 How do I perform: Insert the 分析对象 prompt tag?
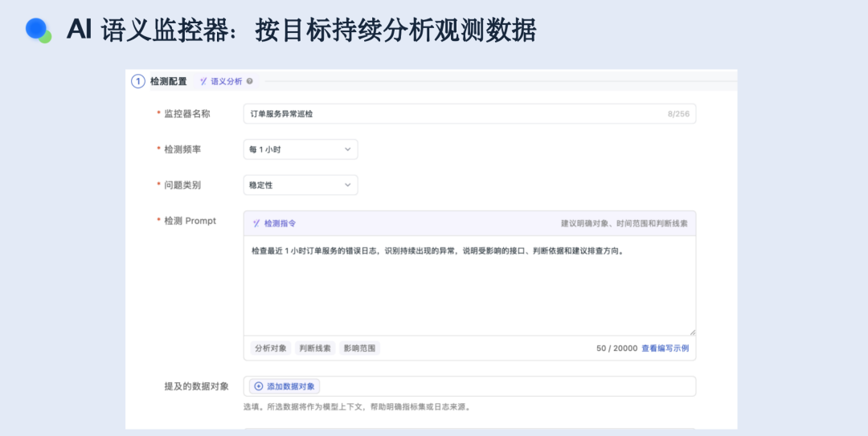click(x=271, y=348)
